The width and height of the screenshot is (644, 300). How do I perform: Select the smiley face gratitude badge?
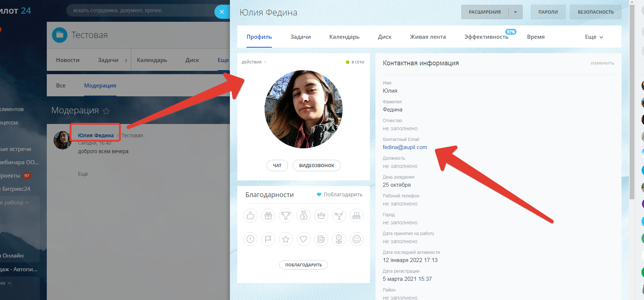(357, 239)
